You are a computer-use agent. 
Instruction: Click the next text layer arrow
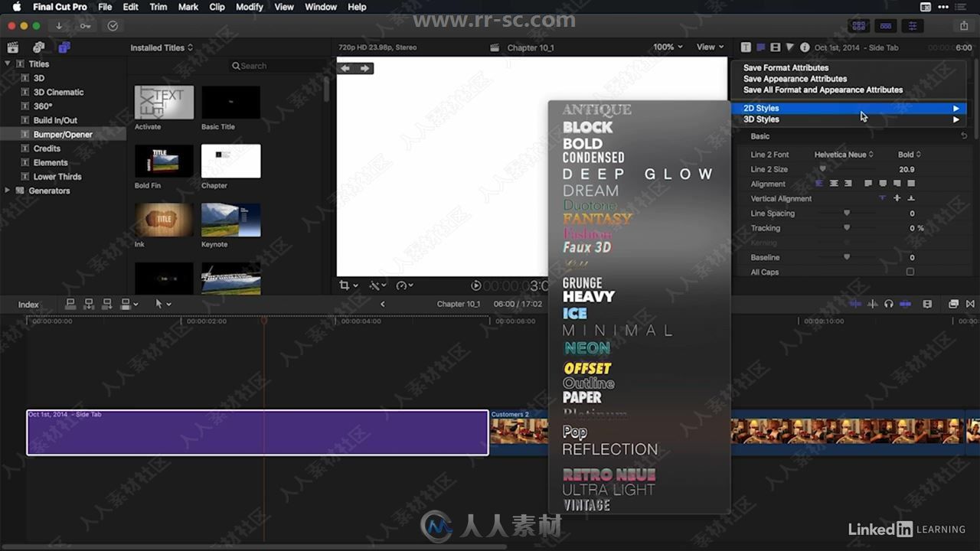click(x=364, y=68)
